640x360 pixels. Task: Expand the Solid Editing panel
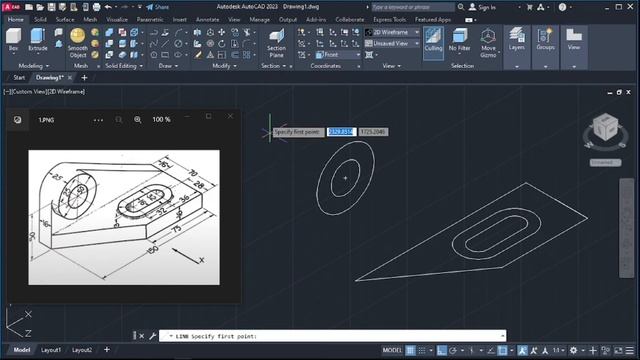pos(124,66)
